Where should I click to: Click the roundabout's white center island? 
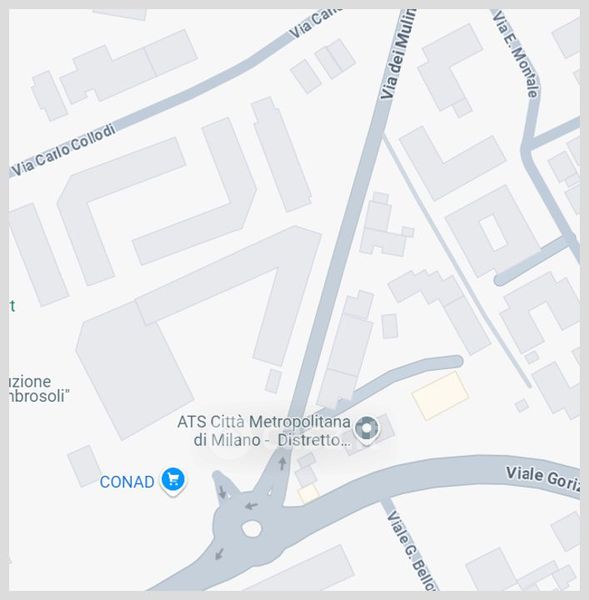pos(251,529)
